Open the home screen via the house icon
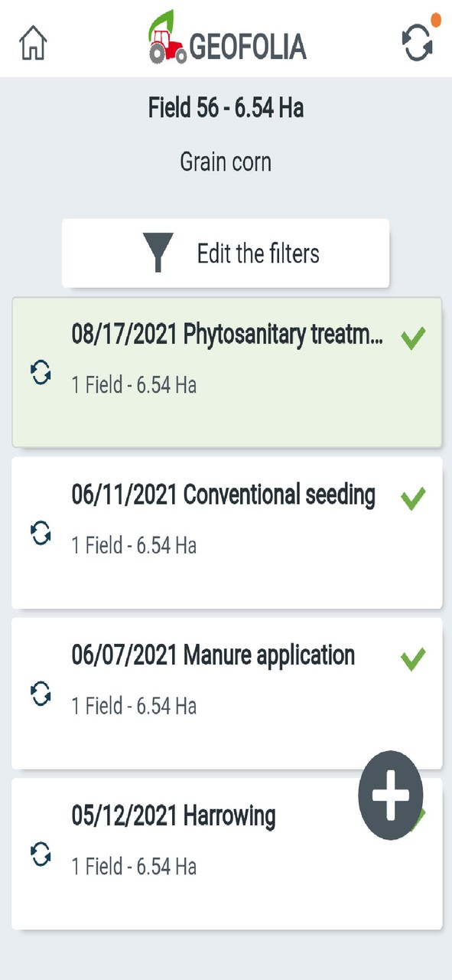Viewport: 452px width, 980px height. [32, 44]
